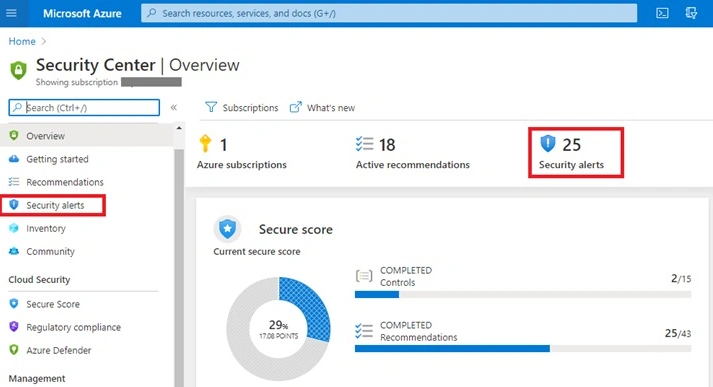Click the Secure score star shield icon
Viewport: 713px width, 387px height.
(227, 228)
